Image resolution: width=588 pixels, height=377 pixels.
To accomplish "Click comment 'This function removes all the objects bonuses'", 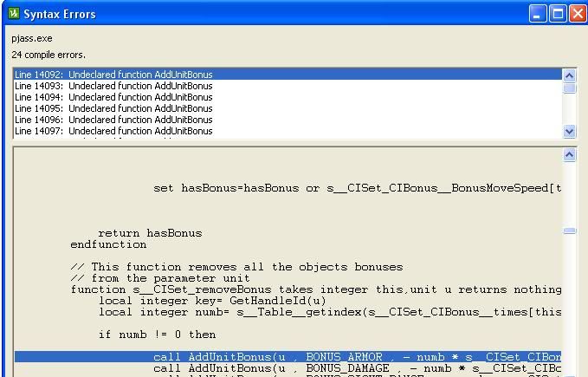I will [x=236, y=267].
